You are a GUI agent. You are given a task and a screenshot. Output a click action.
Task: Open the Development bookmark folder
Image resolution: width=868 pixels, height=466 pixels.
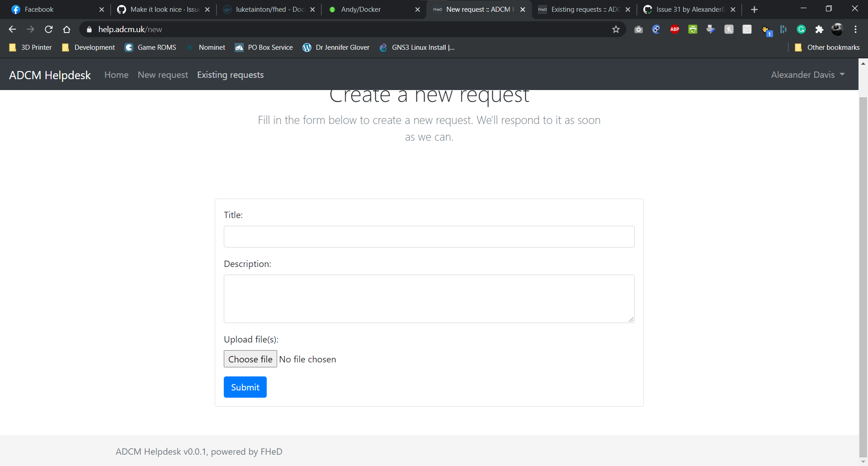(x=89, y=48)
